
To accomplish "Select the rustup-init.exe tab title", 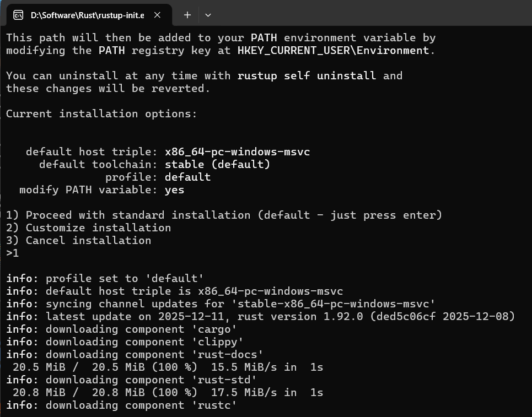I will tap(88, 15).
